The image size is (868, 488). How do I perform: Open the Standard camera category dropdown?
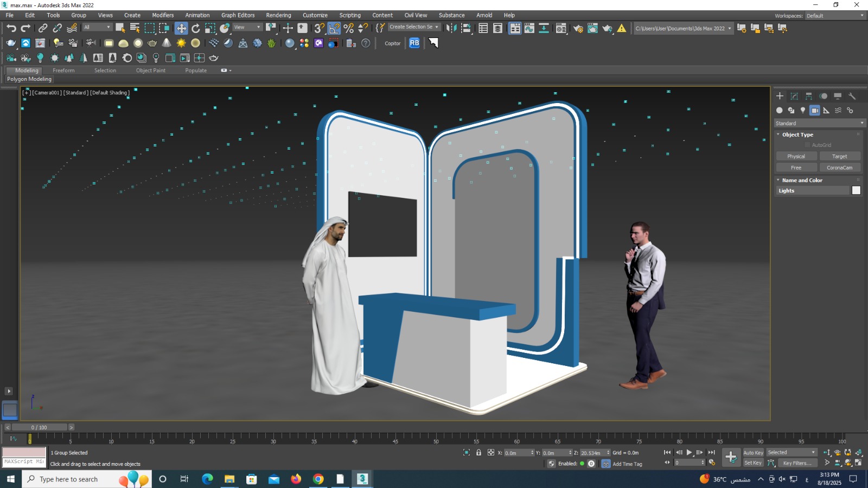(819, 123)
